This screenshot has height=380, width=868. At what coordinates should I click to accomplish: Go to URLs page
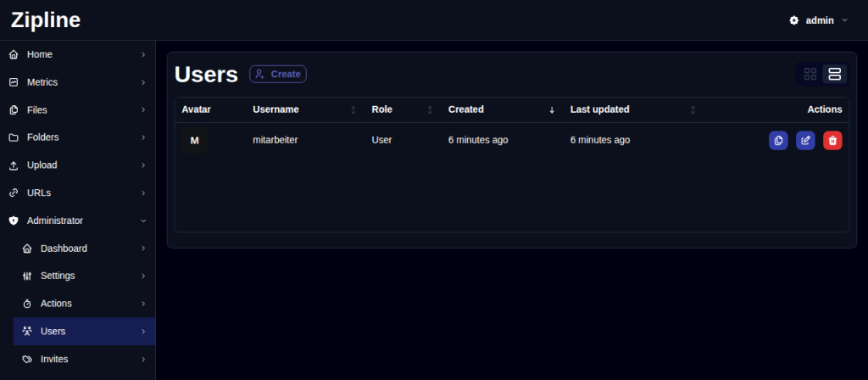(x=77, y=193)
